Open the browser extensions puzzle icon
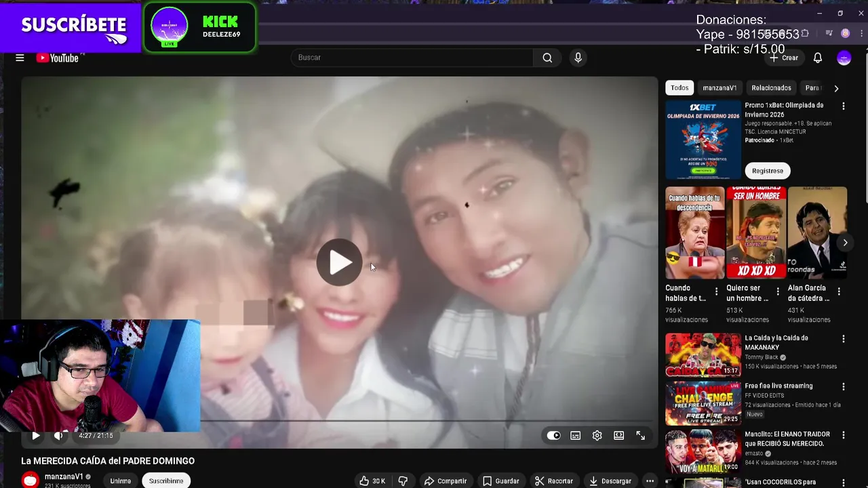Image resolution: width=868 pixels, height=488 pixels. 804,33
